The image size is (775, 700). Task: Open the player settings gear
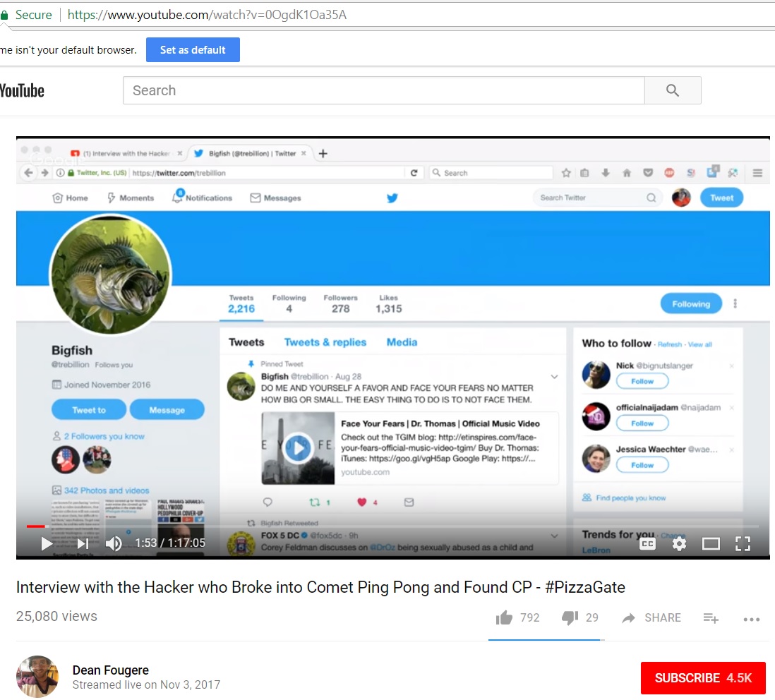[679, 544]
